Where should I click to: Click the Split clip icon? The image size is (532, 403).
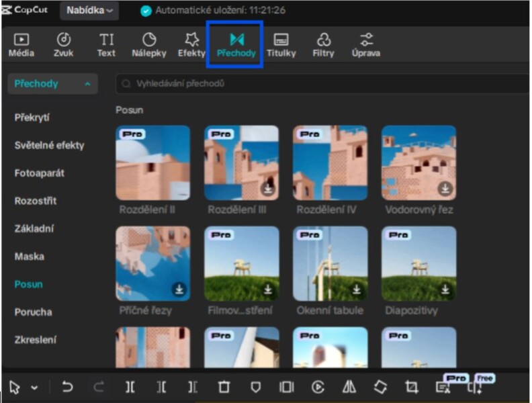130,387
